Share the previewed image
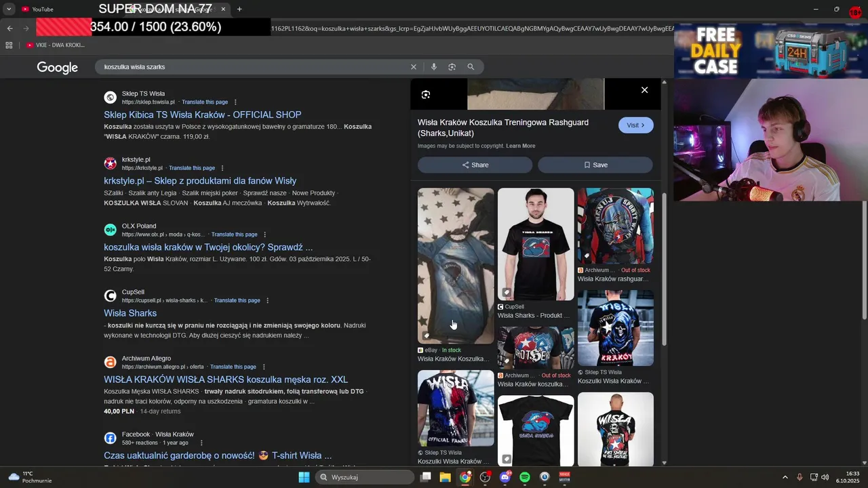868x488 pixels. (x=475, y=165)
